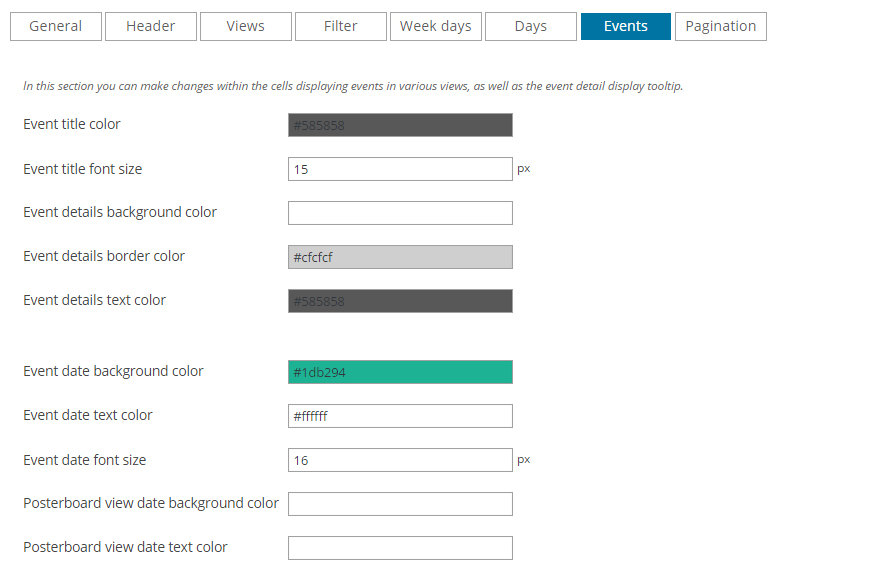Switch to the Header tab

pyautogui.click(x=150, y=26)
